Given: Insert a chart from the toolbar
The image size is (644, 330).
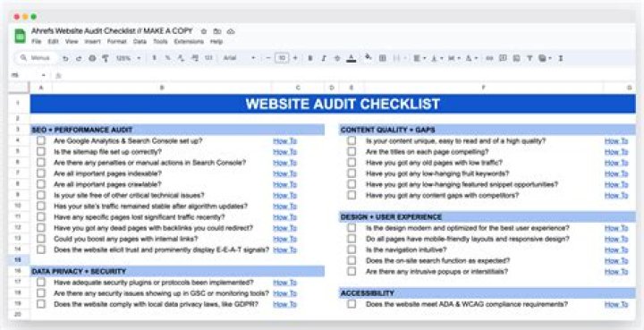Looking at the screenshot, I should pos(516,58).
